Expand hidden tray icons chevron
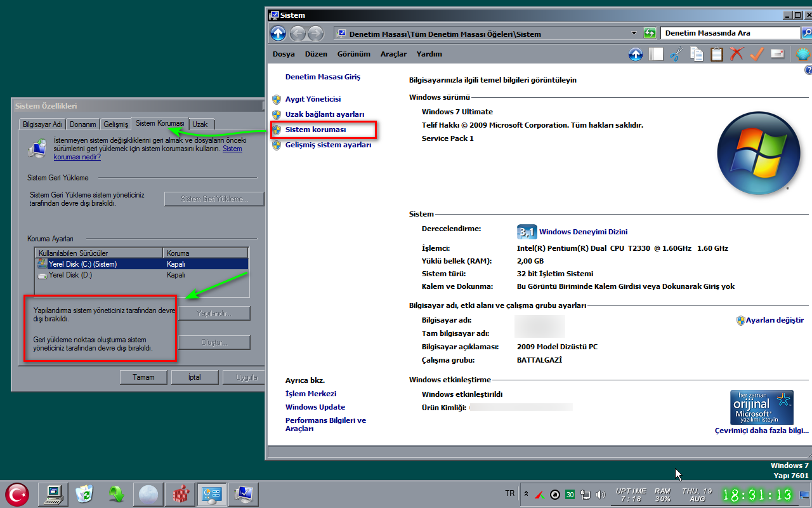This screenshot has width=812, height=508. tap(526, 494)
